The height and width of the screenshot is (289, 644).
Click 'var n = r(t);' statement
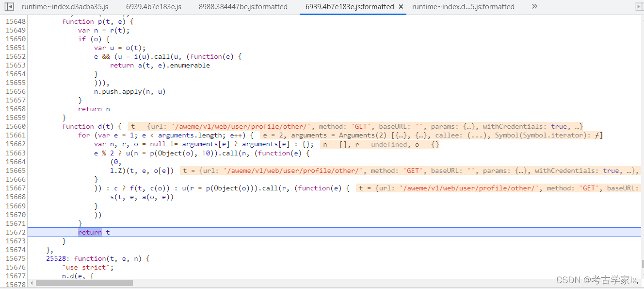pyautogui.click(x=103, y=30)
